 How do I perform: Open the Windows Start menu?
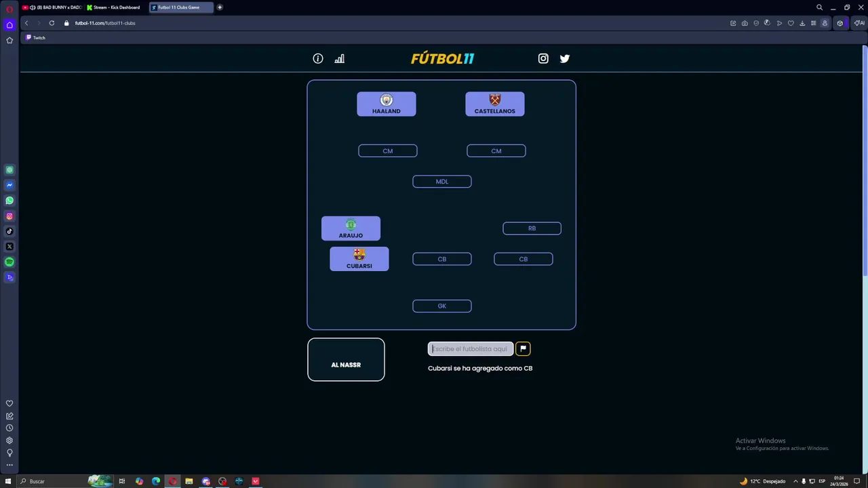(8, 481)
